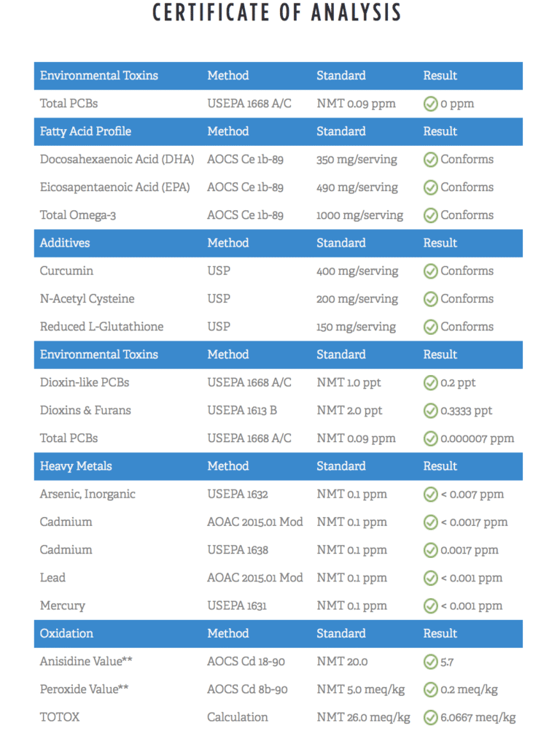Click the AOAC 2015.01 Mod method for Lead

255,578
